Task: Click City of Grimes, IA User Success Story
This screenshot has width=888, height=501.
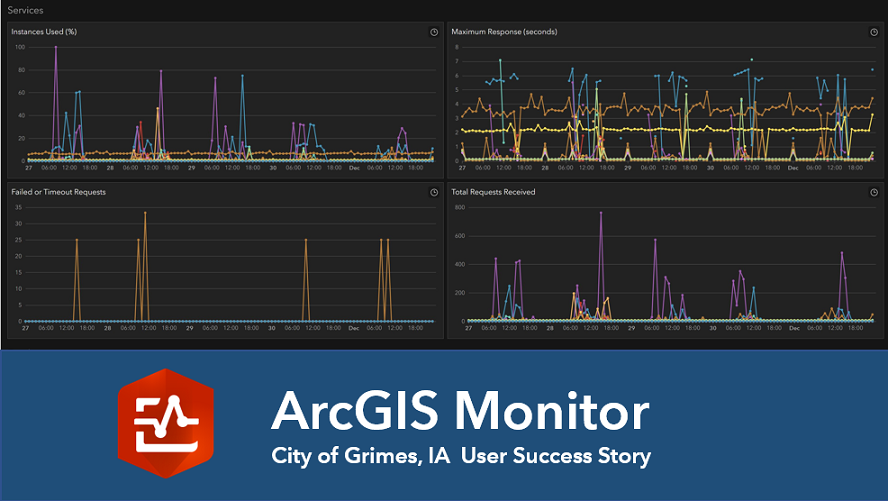Action: pos(461,456)
